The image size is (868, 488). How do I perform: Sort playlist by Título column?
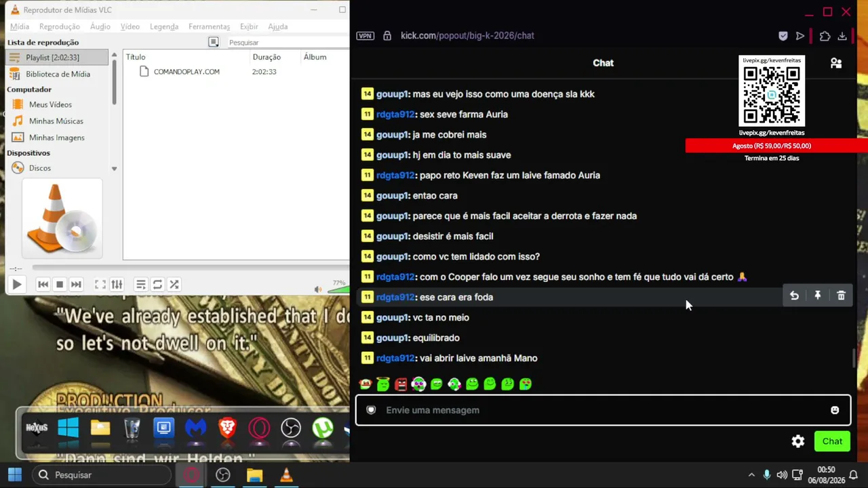186,57
